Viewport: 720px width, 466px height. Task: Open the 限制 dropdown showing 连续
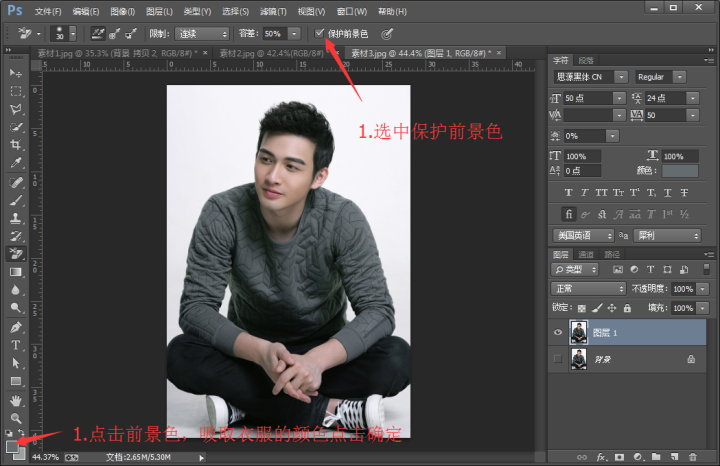click(203, 33)
